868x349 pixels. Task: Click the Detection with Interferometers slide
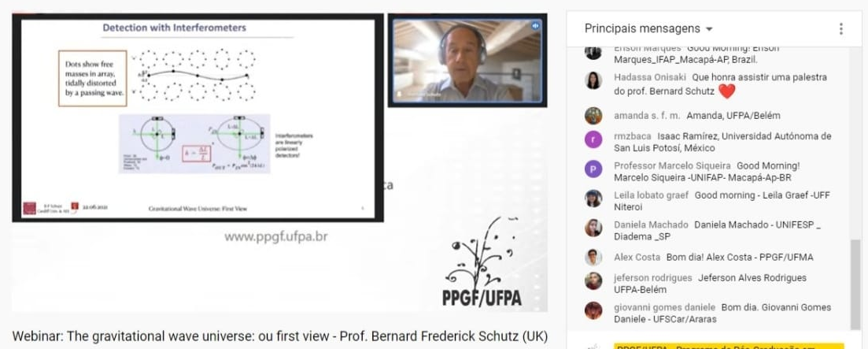(x=198, y=117)
